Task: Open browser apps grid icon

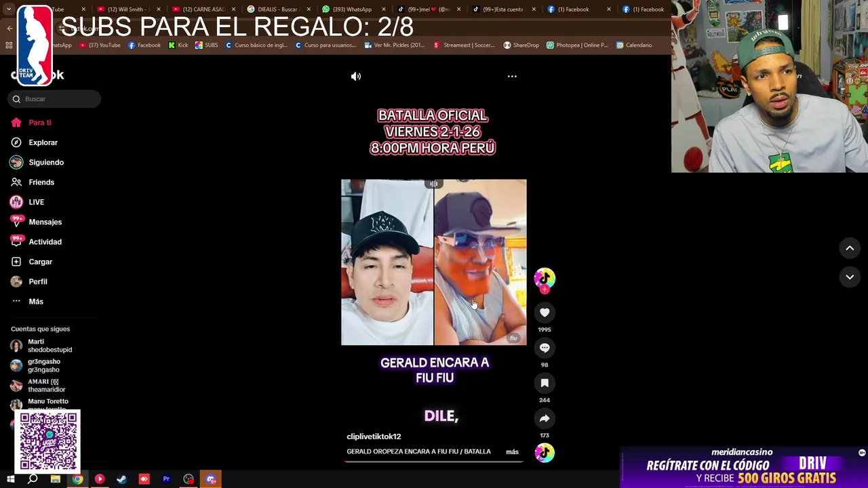Action: tap(9, 45)
